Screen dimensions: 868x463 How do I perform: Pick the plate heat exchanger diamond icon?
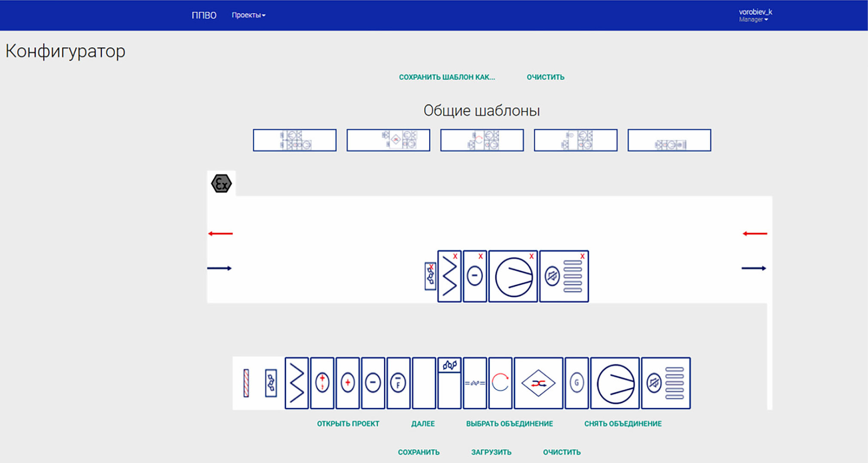[x=538, y=383]
